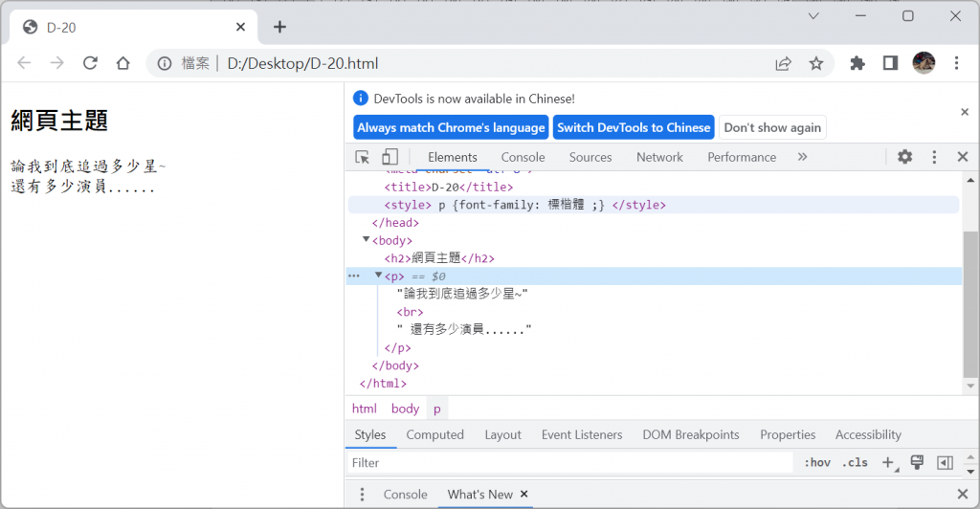
Task: Reload the D-20 page
Action: (x=91, y=63)
